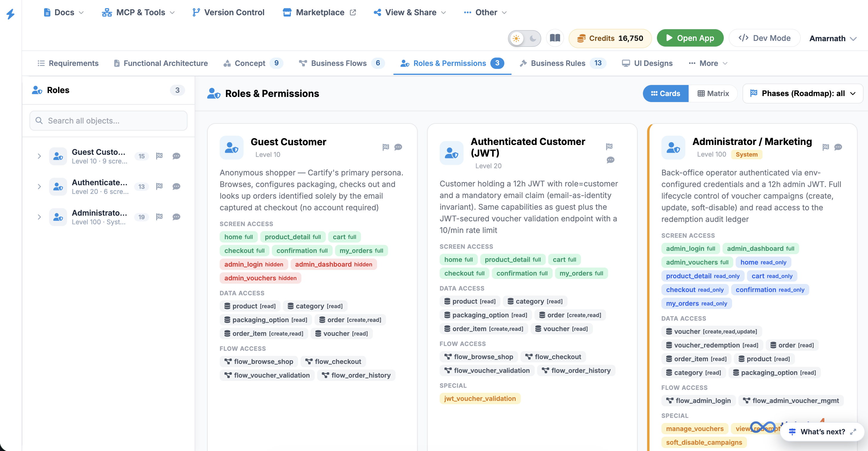Open the UI Designs tab
The height and width of the screenshot is (451, 868).
(x=647, y=63)
